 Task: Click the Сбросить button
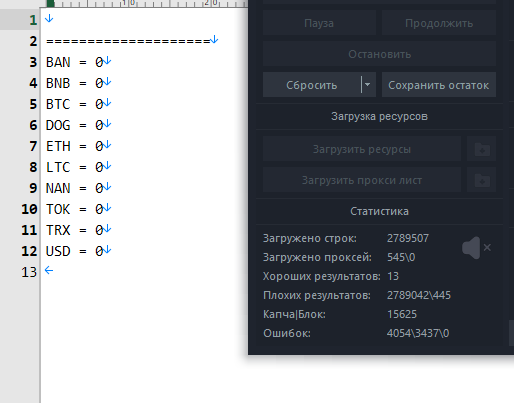tap(312, 85)
